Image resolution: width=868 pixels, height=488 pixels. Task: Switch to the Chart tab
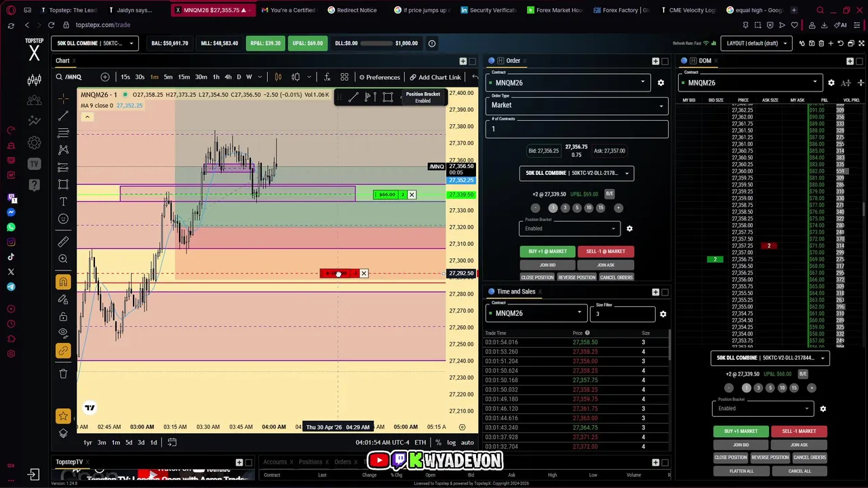[x=62, y=61]
